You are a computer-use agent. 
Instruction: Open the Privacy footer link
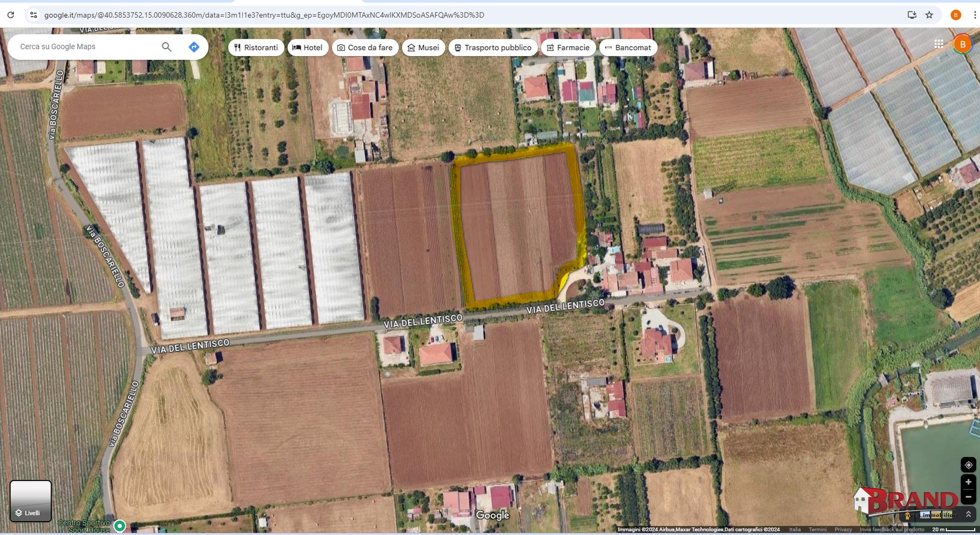point(843,529)
